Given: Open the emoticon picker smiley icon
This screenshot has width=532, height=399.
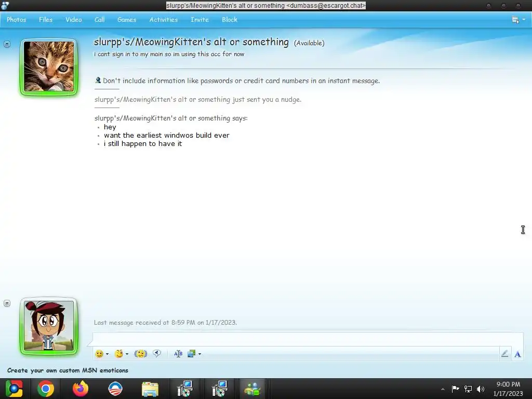Looking at the screenshot, I should click(x=99, y=354).
